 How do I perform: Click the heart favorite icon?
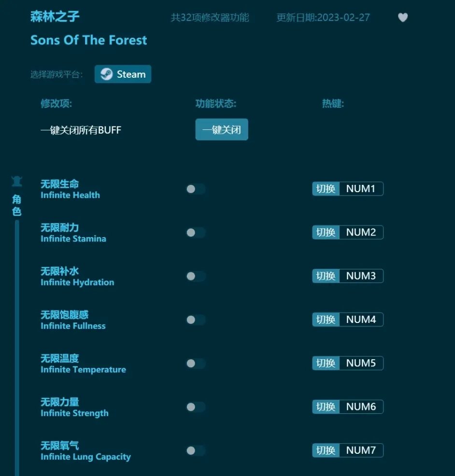point(403,17)
